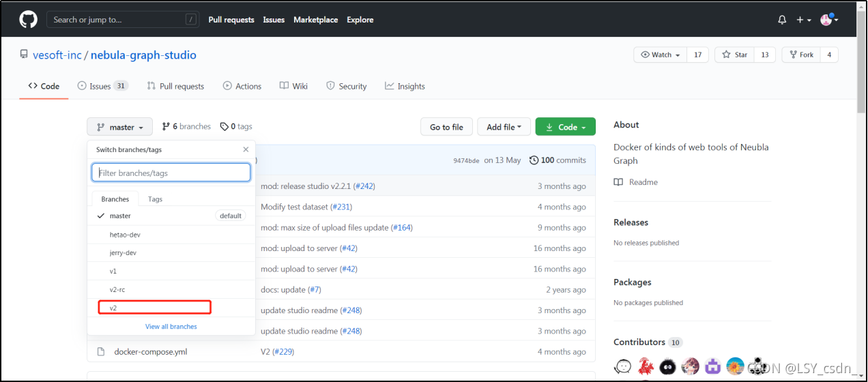The height and width of the screenshot is (382, 868).
Task: Open commit 'max size of upload files update'
Action: (324, 228)
